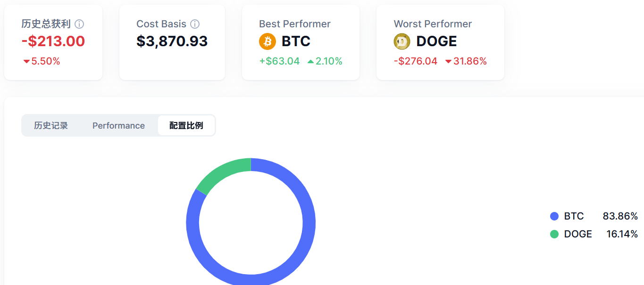Click the $3,870.93 cost basis amount
Screen dimensions: 644x285
pos(172,41)
